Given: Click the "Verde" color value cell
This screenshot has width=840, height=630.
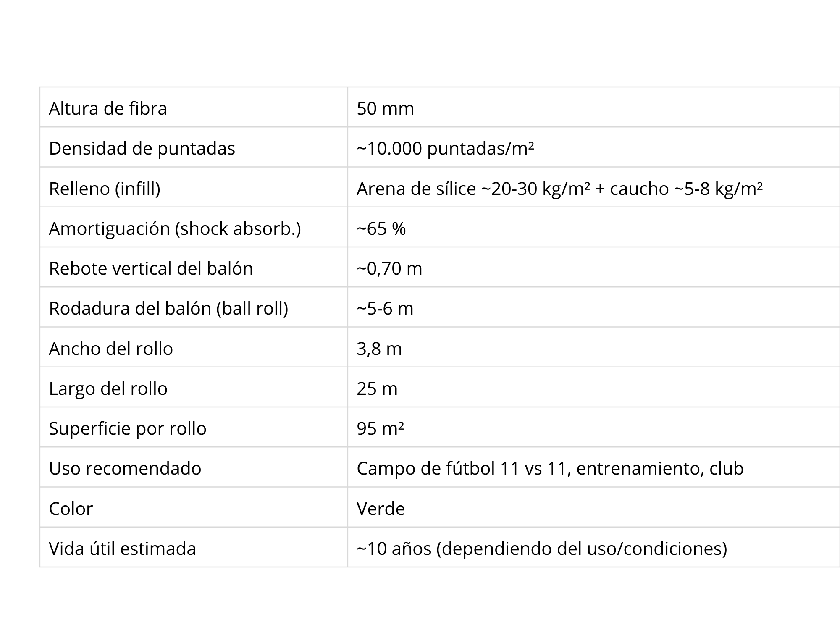Looking at the screenshot, I should pyautogui.click(x=381, y=509).
